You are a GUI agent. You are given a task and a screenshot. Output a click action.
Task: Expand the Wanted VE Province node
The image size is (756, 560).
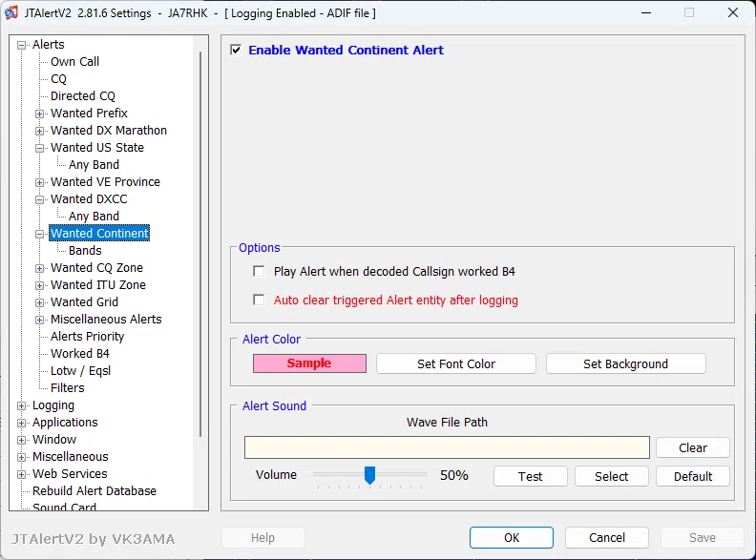tap(39, 182)
